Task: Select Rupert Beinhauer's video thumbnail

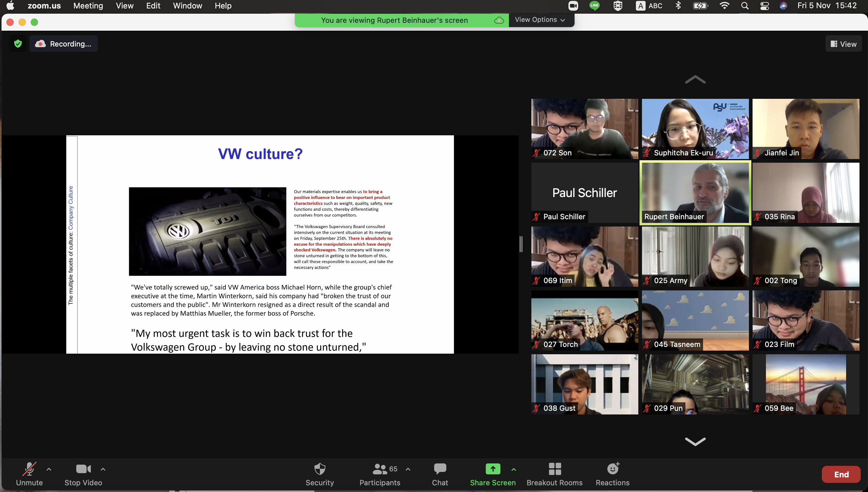Action: point(695,192)
